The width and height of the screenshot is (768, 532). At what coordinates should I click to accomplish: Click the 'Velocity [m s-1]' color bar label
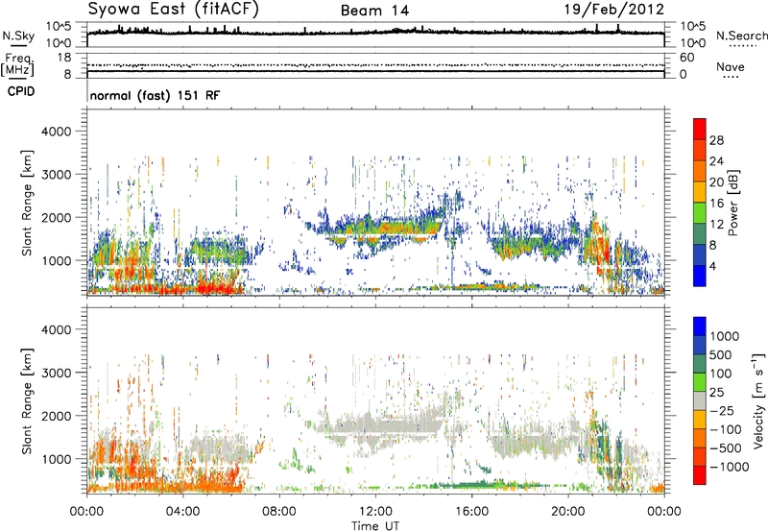pos(758,400)
